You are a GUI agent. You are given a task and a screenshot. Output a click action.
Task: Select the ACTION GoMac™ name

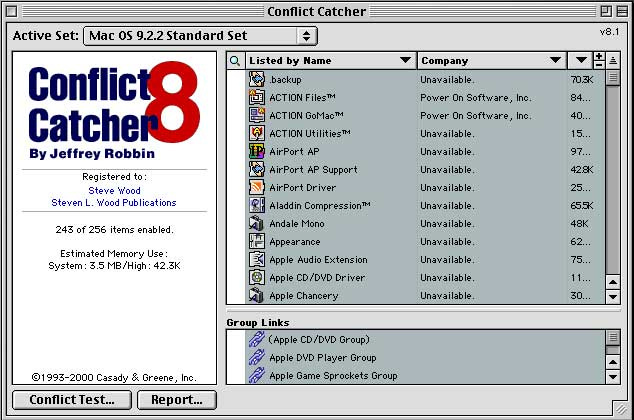click(306, 116)
